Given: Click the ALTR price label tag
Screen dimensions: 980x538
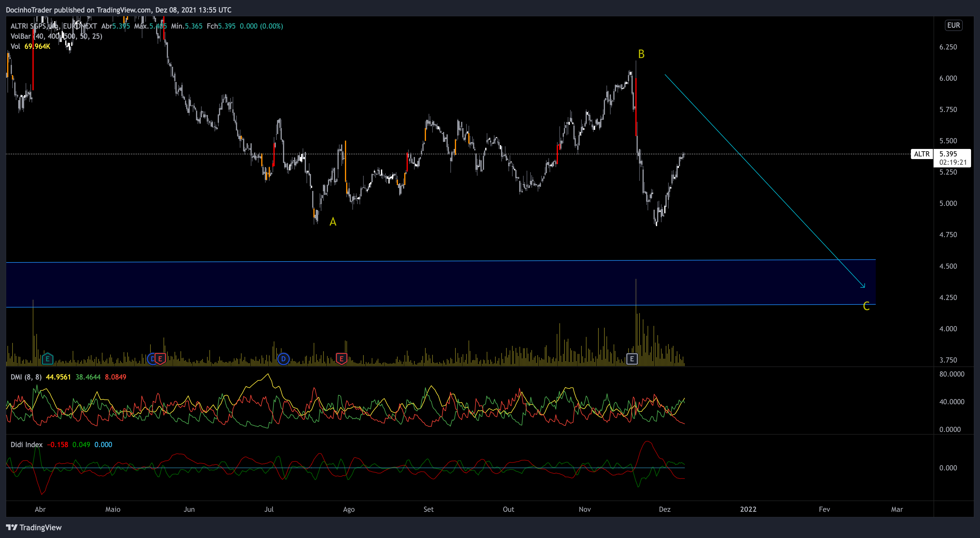Looking at the screenshot, I should [921, 154].
